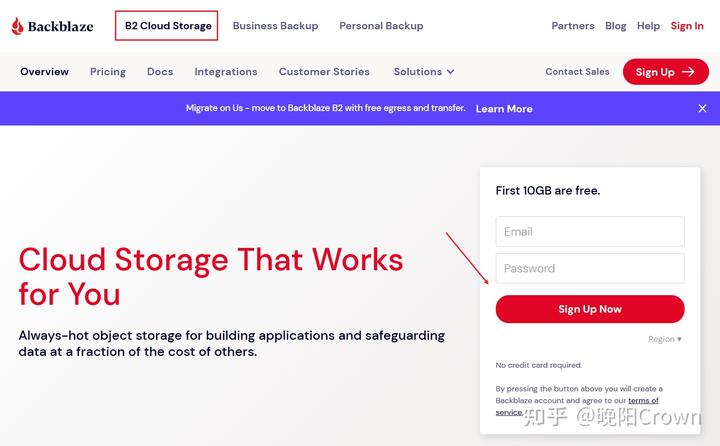The width and height of the screenshot is (720, 446).
Task: Dismiss the purple migration banner
Action: (702, 108)
